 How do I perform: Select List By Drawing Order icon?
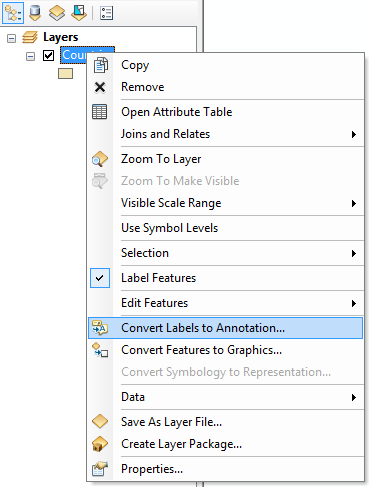pyautogui.click(x=13, y=13)
